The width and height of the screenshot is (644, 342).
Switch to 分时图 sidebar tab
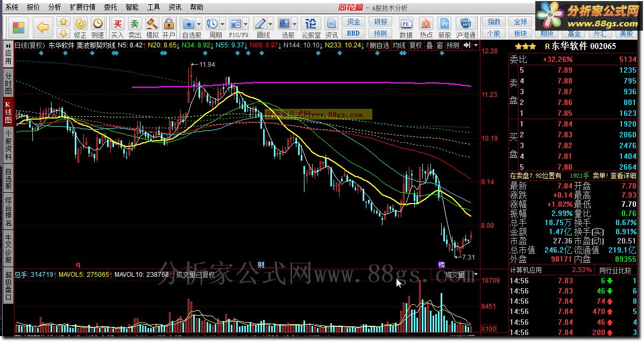(x=8, y=83)
